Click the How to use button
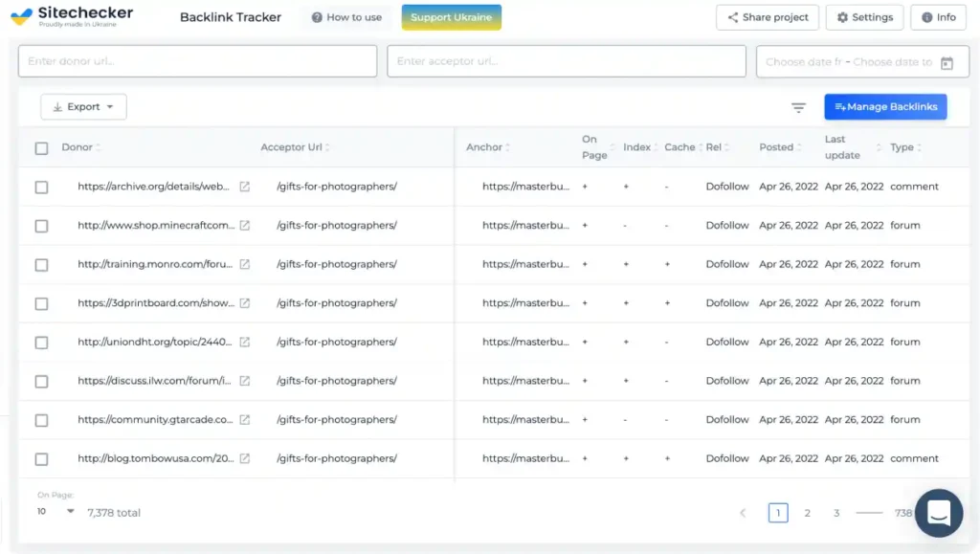 pyautogui.click(x=346, y=17)
